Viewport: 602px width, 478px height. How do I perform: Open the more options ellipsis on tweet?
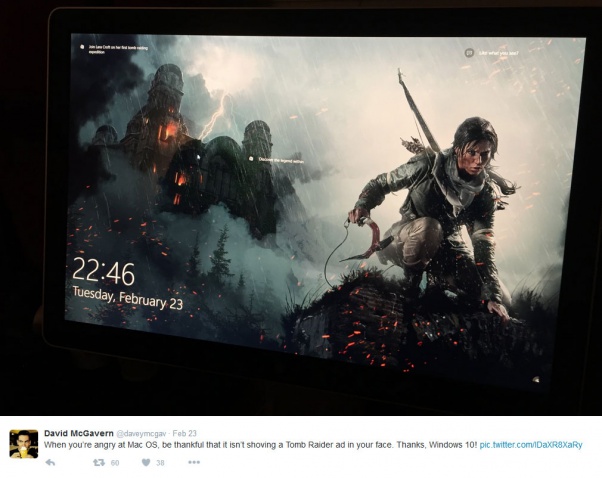pyautogui.click(x=194, y=462)
